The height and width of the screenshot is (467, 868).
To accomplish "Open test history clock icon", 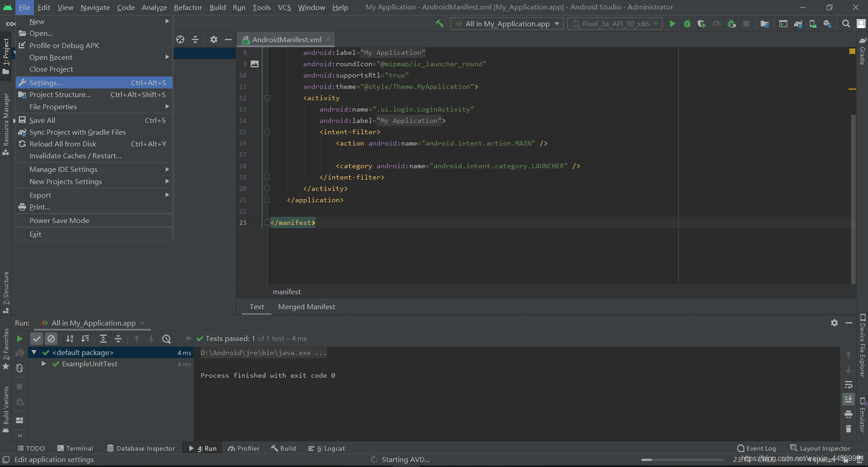I will click(x=167, y=339).
